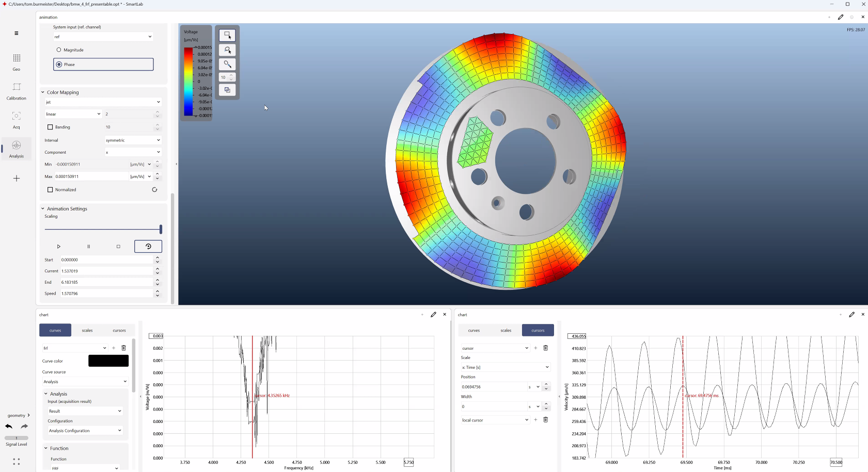Collapse the Animation Settings section

pyautogui.click(x=43, y=209)
